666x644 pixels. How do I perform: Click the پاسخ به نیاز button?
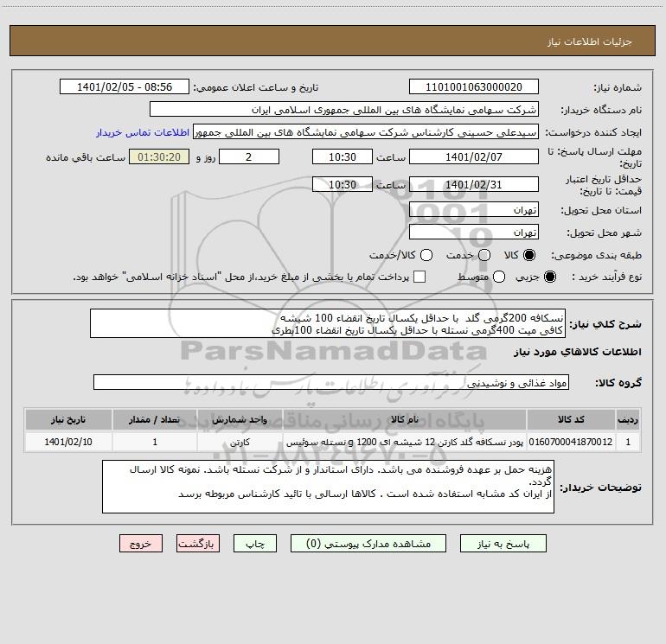click(503, 544)
